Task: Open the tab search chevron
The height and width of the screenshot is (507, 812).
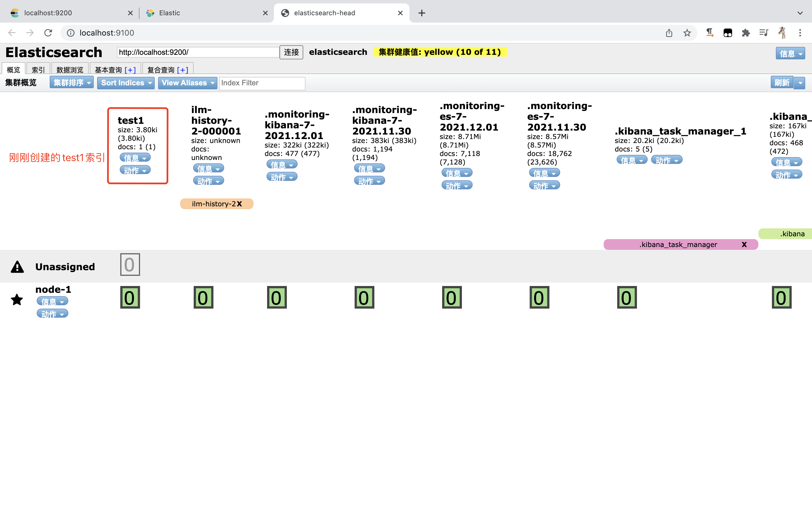Action: [800, 13]
